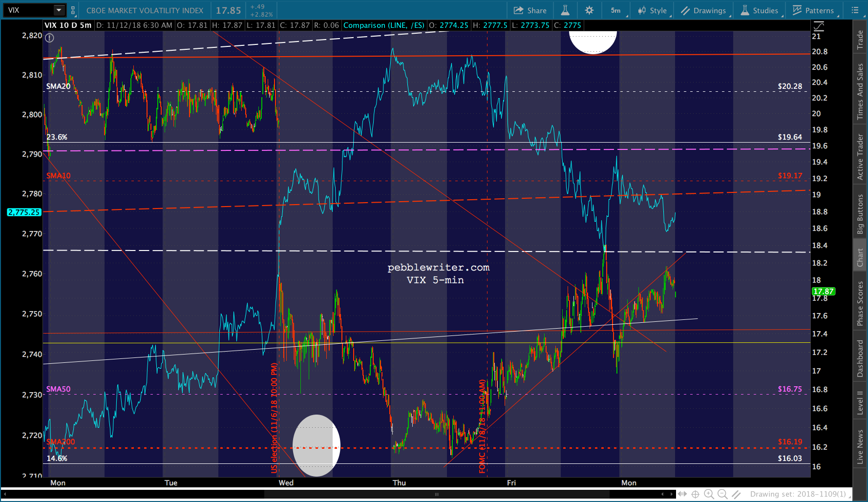Open the symbol dropdown arrow
This screenshot has height=502, width=868.
point(59,10)
